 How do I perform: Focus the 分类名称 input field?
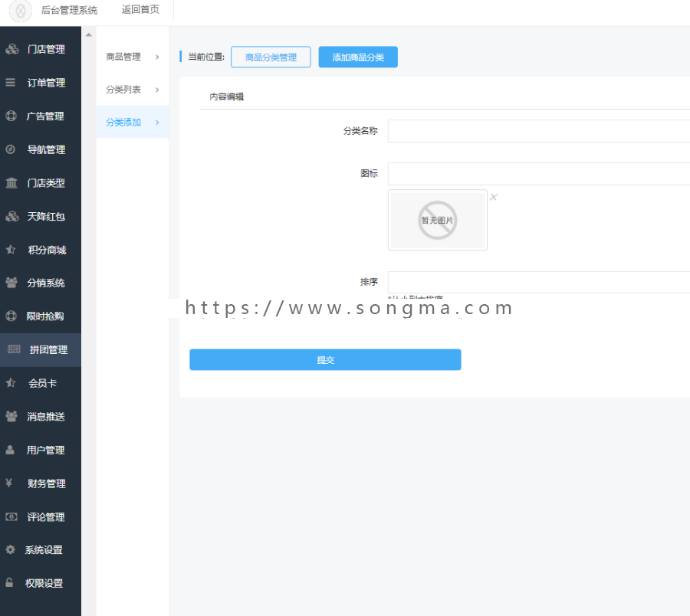point(539,131)
